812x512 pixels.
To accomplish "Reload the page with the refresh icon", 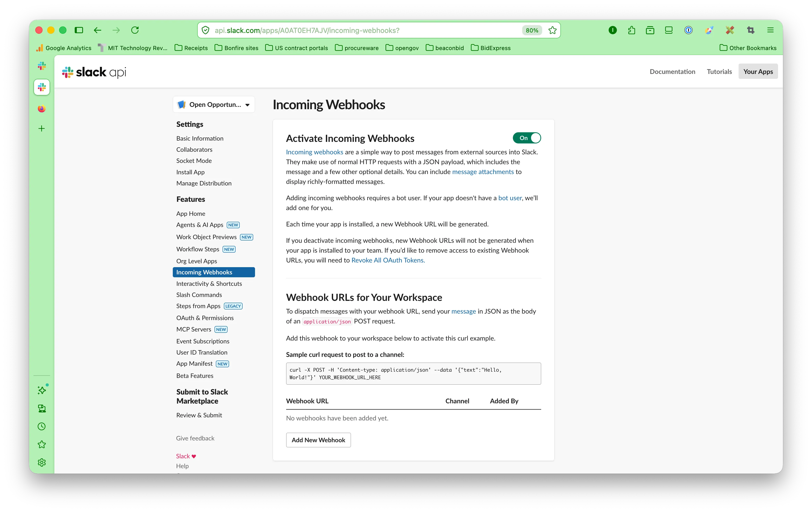I will pos(135,30).
